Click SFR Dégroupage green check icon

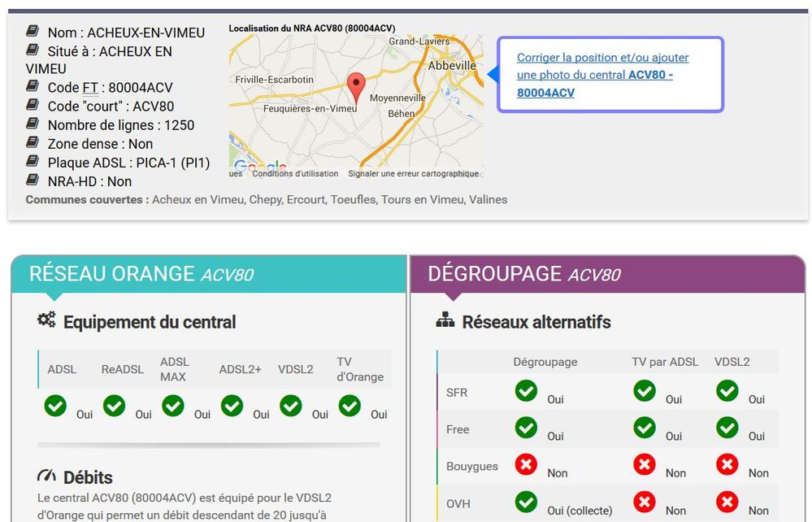[526, 390]
